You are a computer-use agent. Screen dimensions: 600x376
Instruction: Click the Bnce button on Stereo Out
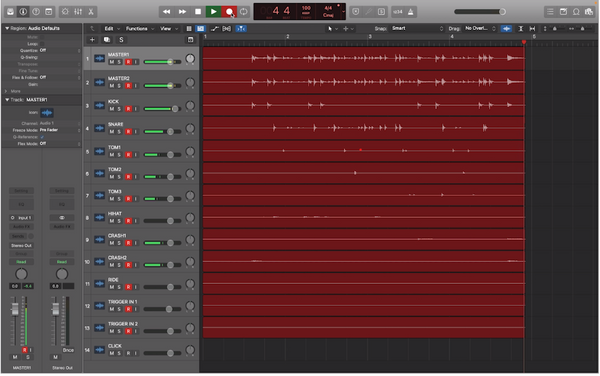coord(68,350)
